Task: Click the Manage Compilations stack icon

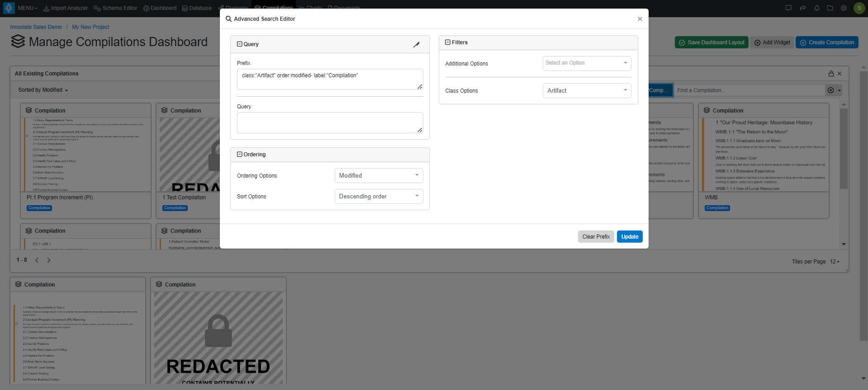Action: (18, 41)
